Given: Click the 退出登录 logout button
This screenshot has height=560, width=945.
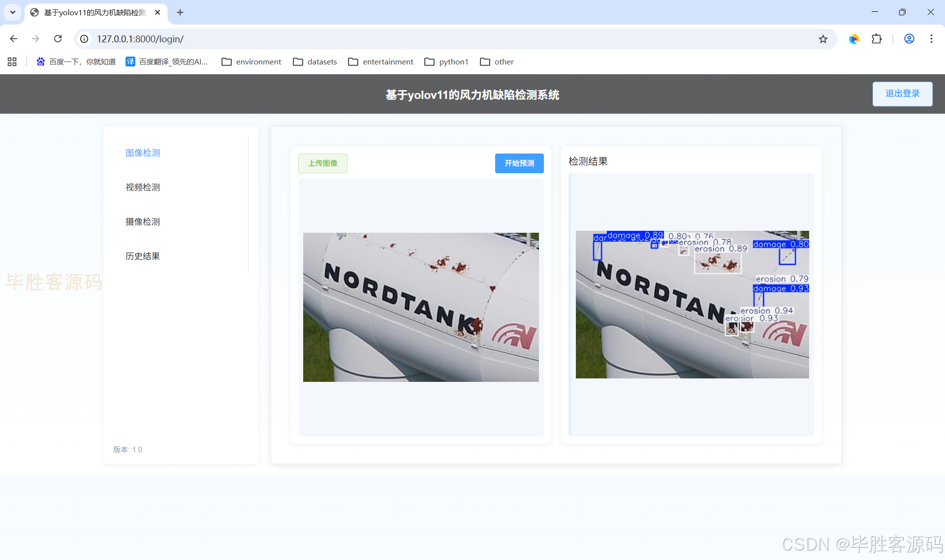Looking at the screenshot, I should point(902,93).
